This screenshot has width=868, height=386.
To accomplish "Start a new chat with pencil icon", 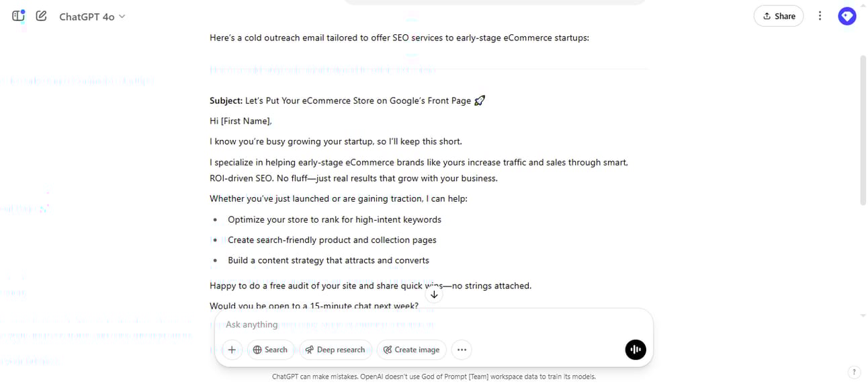I will (x=42, y=15).
